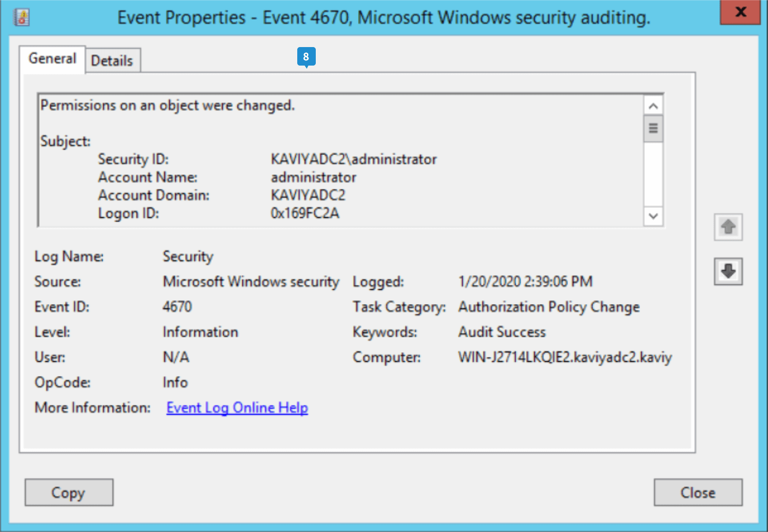Image resolution: width=768 pixels, height=532 pixels.
Task: Click the Keywords value Audit Success
Action: (501, 332)
